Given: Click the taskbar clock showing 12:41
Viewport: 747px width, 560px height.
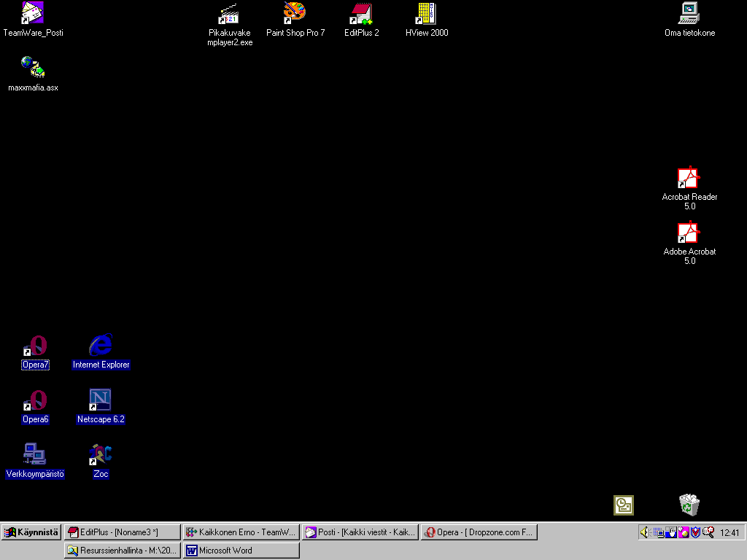Looking at the screenshot, I should [729, 533].
